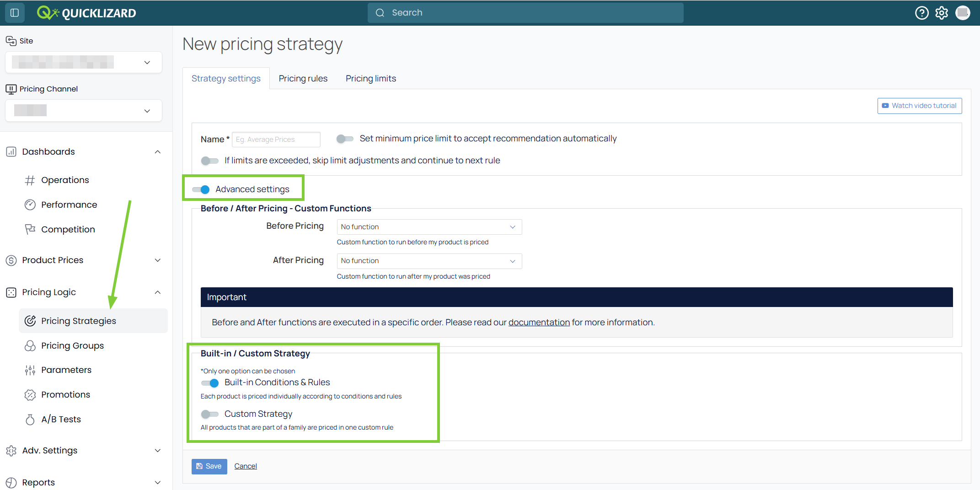Open the After Pricing function dropdown
The image size is (980, 490).
pos(429,261)
